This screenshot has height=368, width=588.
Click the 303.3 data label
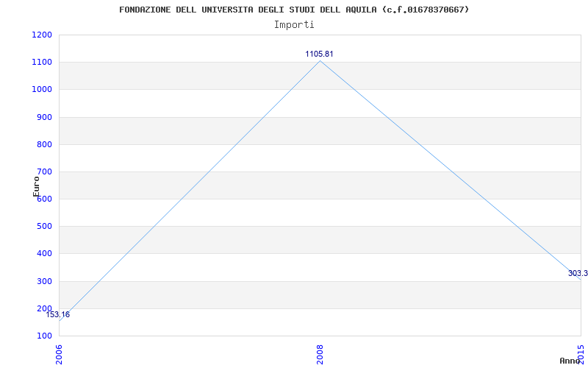pyautogui.click(x=578, y=273)
